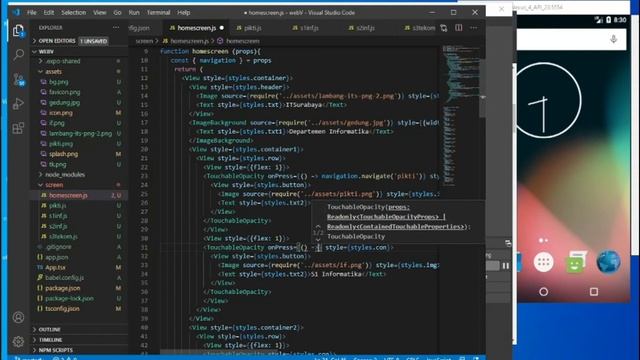This screenshot has height=360, width=640.
Task: Tap the emulator Recents square button
Action: tap(594, 292)
